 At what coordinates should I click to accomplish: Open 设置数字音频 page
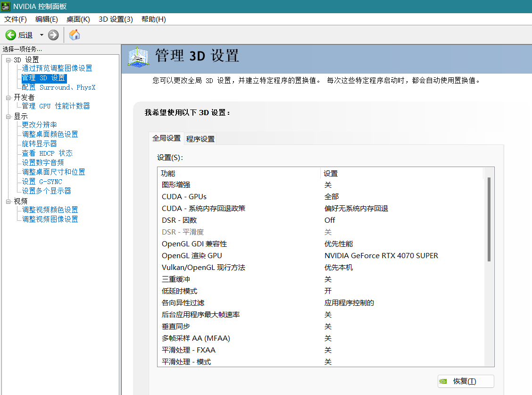click(x=43, y=163)
